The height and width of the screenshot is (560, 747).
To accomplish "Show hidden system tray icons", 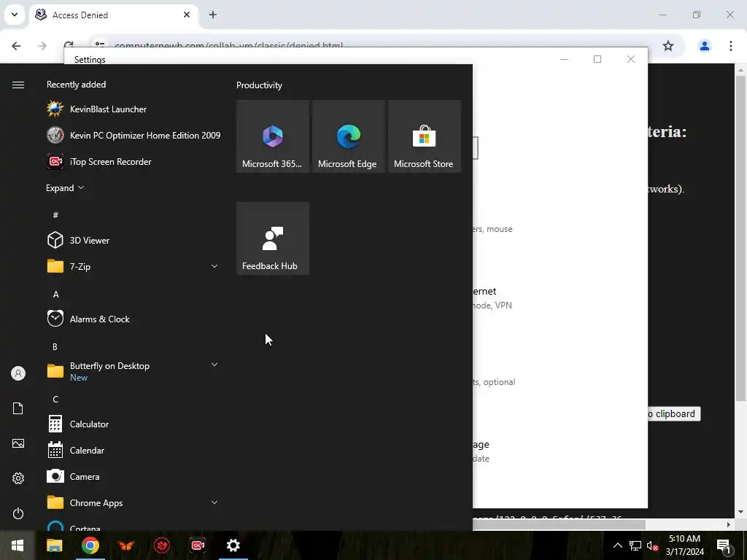I will click(617, 545).
